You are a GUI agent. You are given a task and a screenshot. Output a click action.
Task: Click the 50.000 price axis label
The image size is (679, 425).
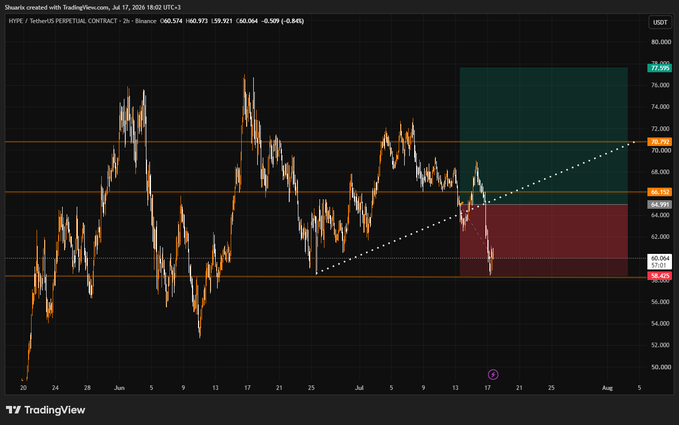[x=661, y=367]
